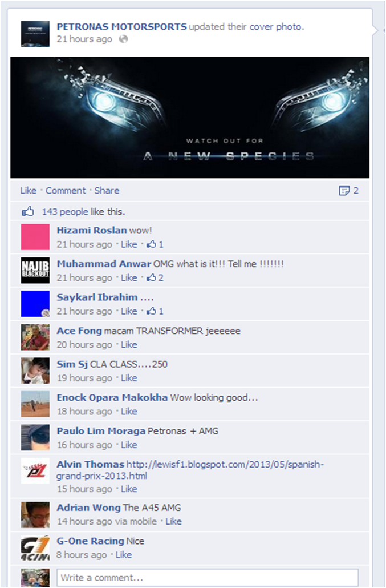
Task: View thumbs-up count on Muhammad Anwar's comment
Action: coord(155,278)
